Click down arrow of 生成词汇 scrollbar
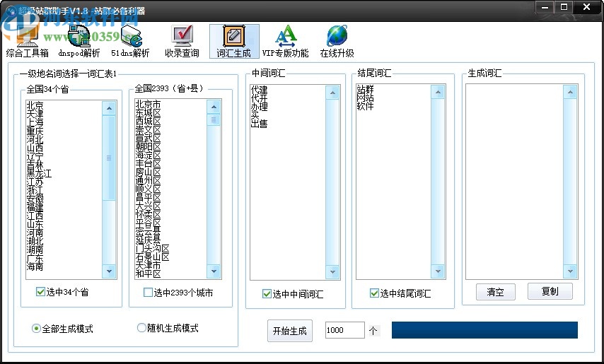604x364 pixels. (570, 271)
